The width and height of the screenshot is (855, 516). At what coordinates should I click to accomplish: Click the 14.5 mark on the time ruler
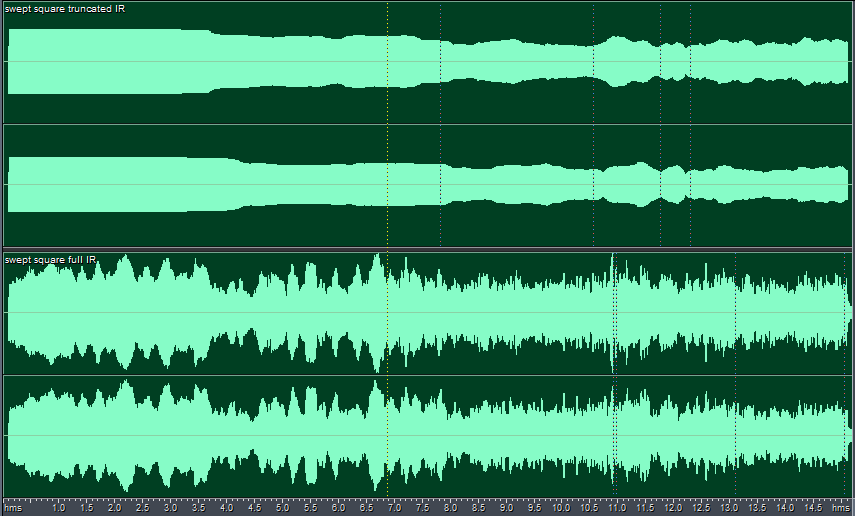pos(812,508)
